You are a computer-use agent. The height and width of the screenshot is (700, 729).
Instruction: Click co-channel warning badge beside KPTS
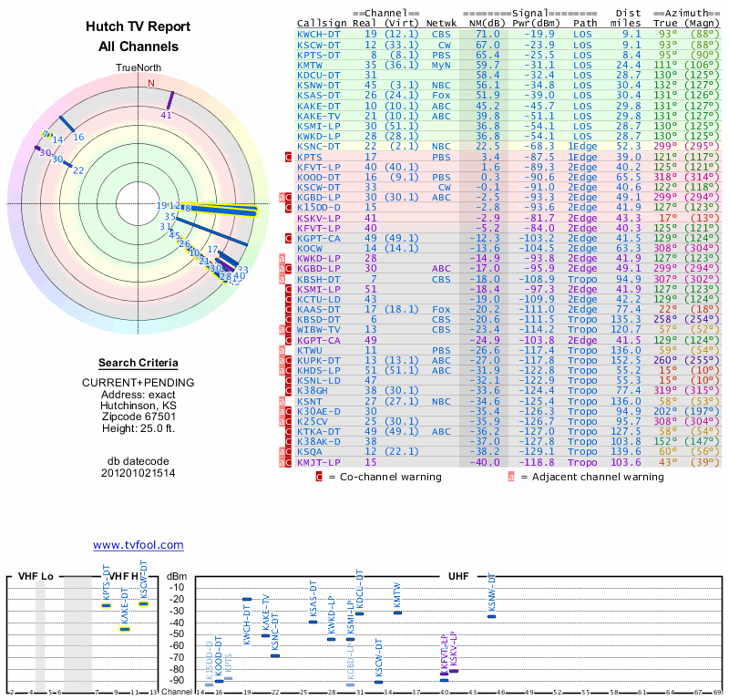(288, 157)
